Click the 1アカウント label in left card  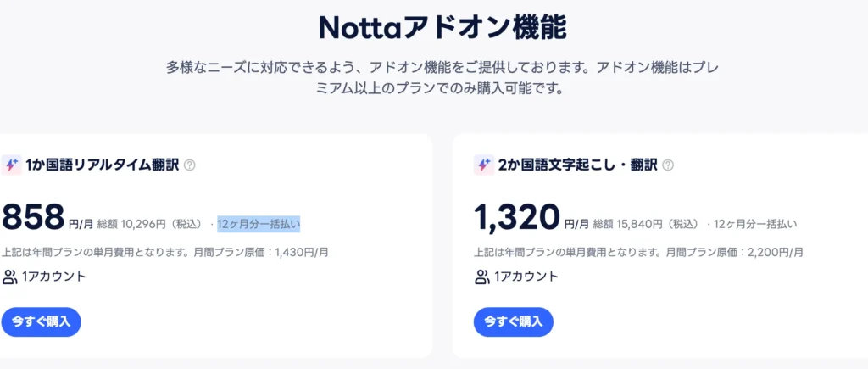(54, 277)
